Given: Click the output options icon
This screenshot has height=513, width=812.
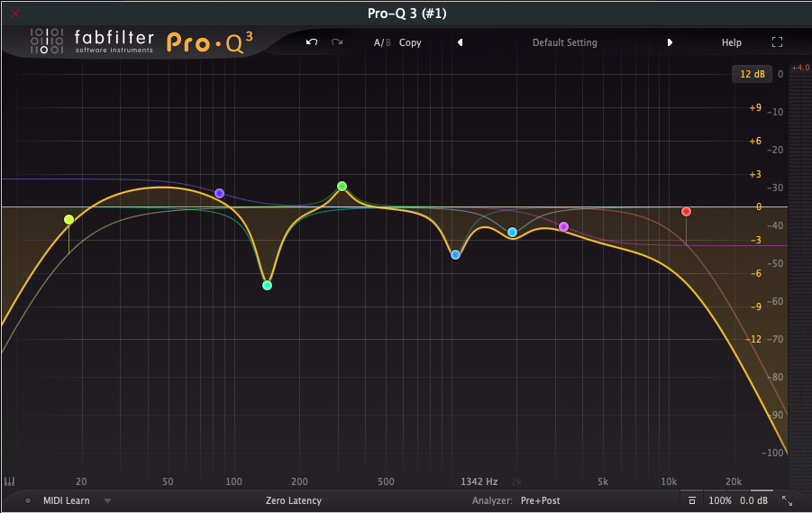Looking at the screenshot, I should 692,500.
